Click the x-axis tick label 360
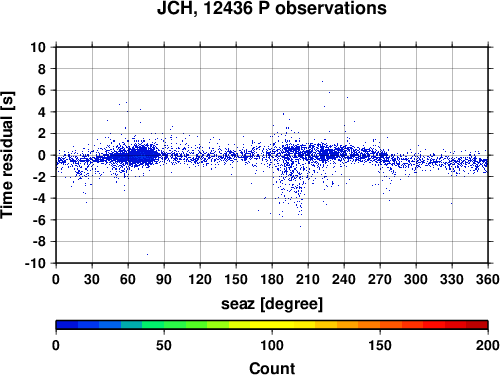The image size is (500, 375). click(487, 279)
